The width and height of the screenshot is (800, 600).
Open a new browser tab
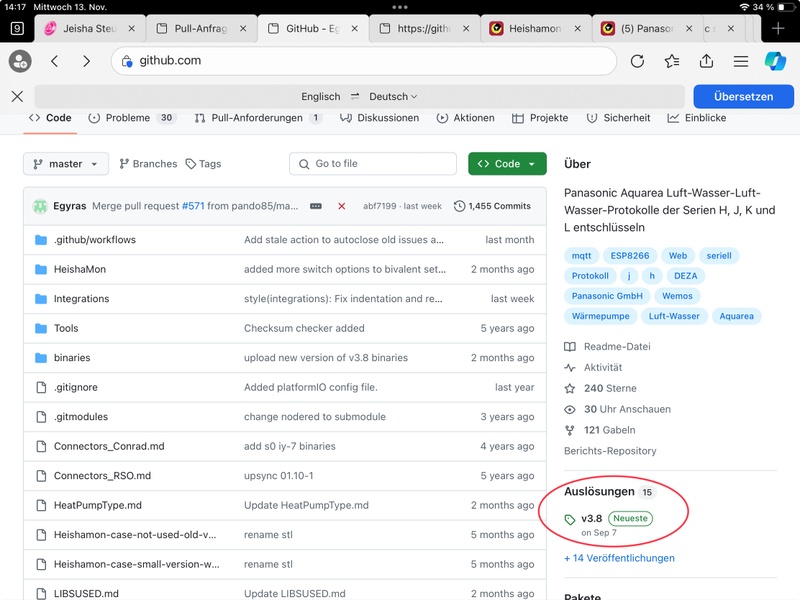pyautogui.click(x=778, y=29)
